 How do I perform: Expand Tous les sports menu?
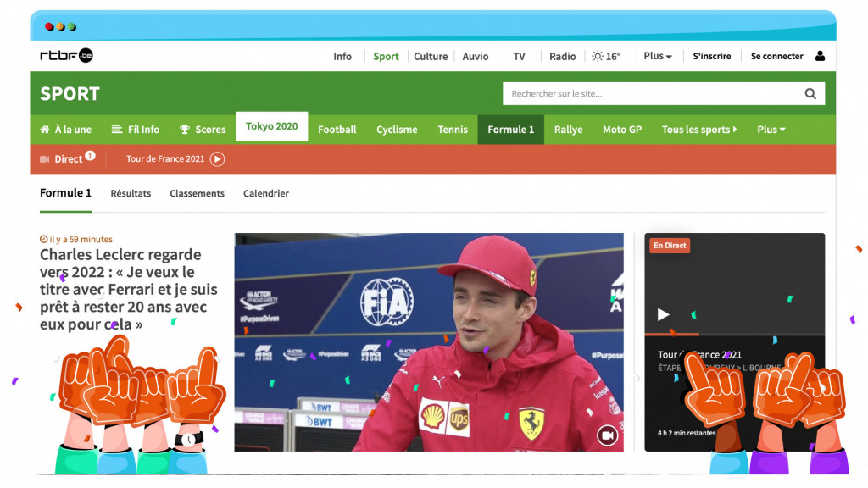tap(699, 130)
